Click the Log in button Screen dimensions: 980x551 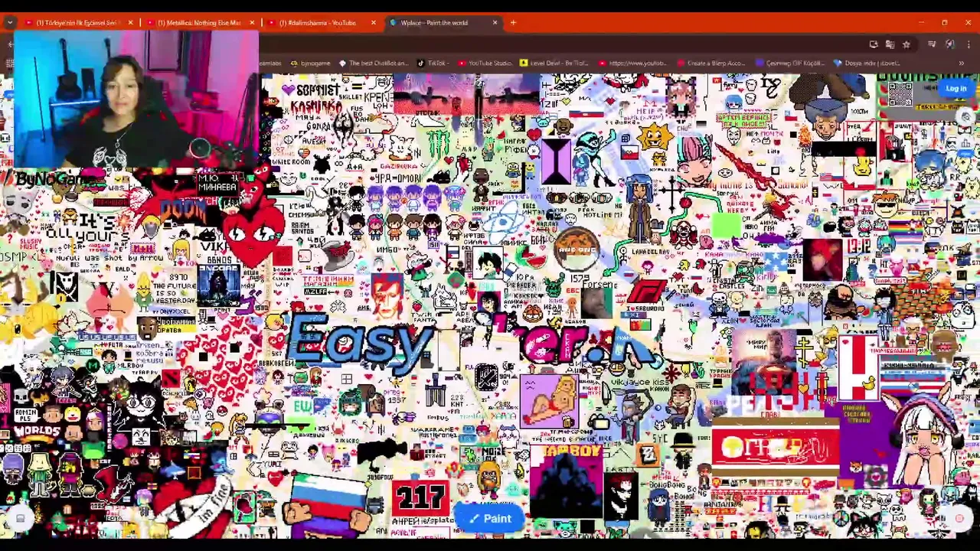(x=955, y=89)
